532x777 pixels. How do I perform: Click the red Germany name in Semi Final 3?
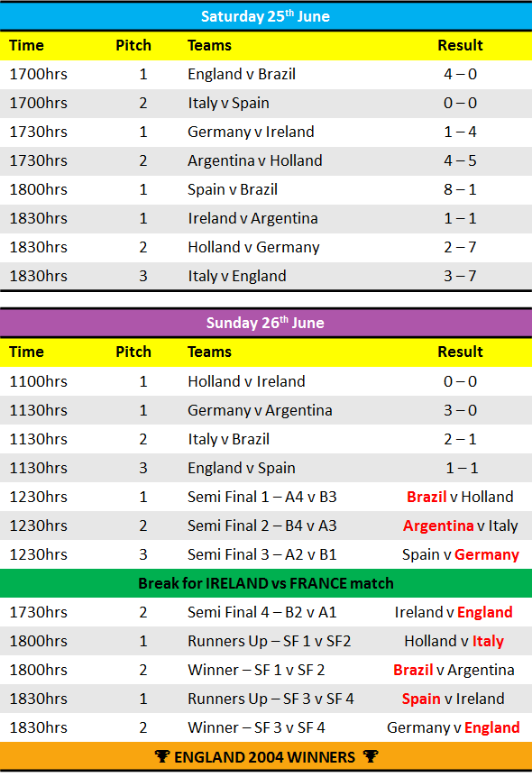(487, 555)
